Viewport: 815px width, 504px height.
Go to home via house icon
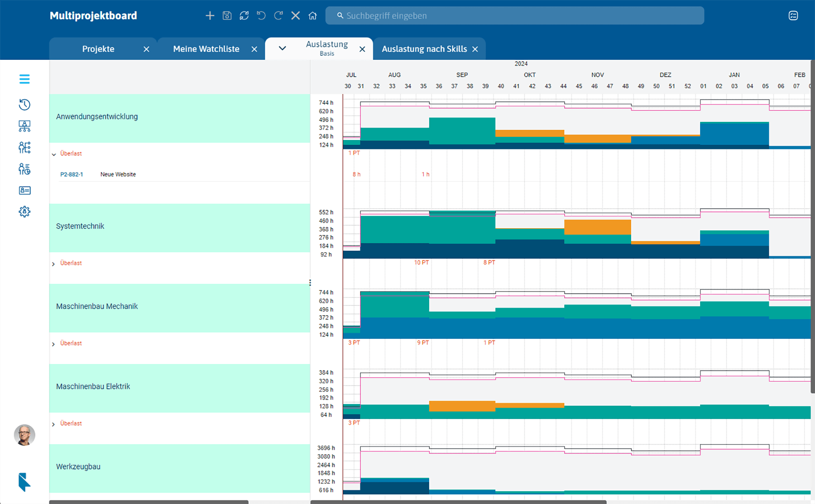(312, 16)
